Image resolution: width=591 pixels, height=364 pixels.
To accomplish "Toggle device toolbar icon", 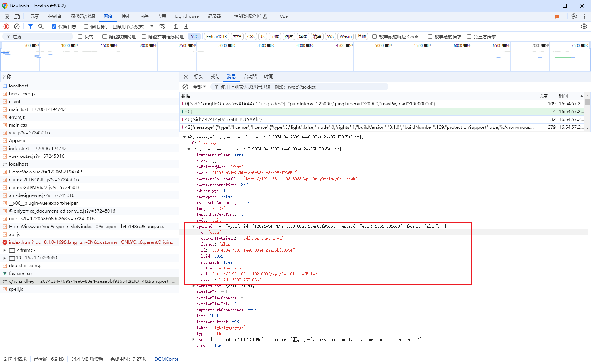I will [x=17, y=16].
